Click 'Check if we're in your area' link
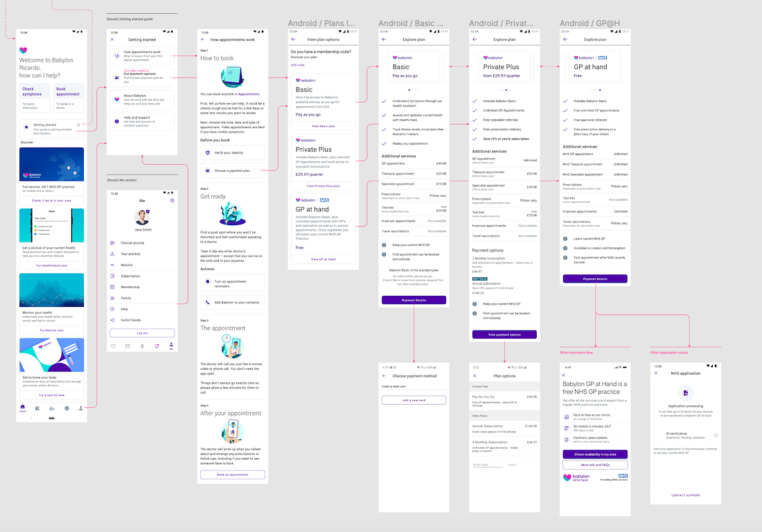Image resolution: width=762 pixels, height=532 pixels. pos(51,200)
